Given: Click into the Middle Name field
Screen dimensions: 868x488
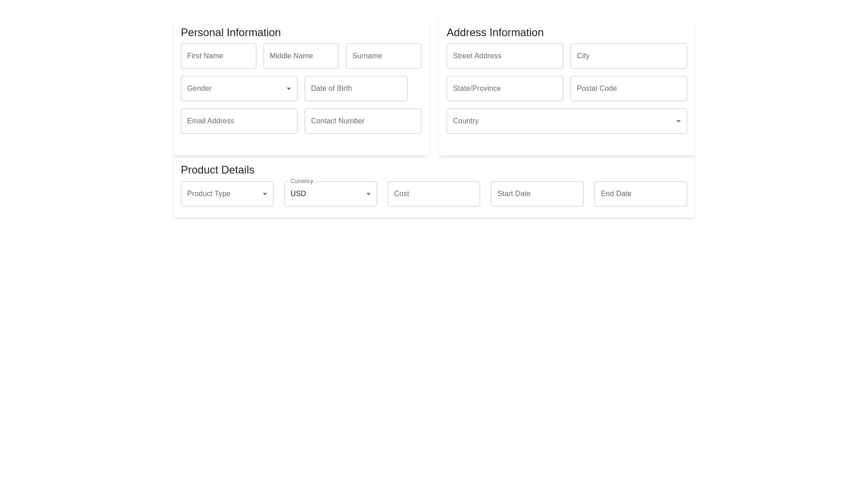Looking at the screenshot, I should click(301, 56).
